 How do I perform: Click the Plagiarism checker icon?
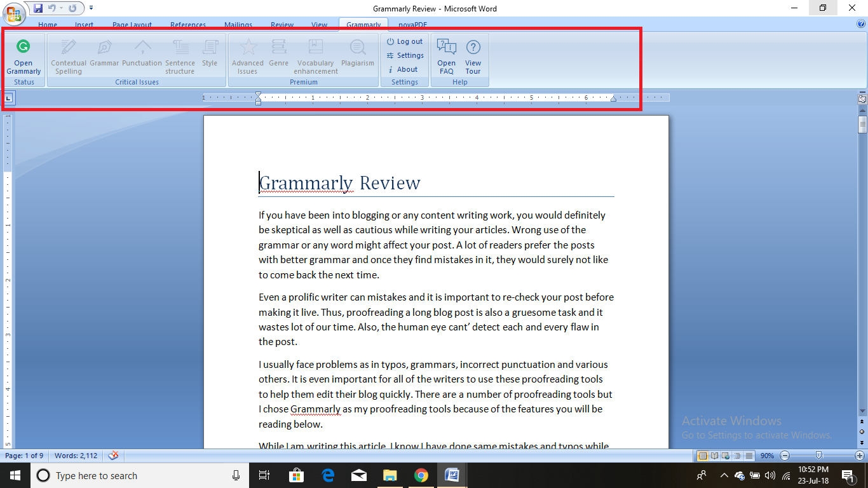tap(358, 48)
